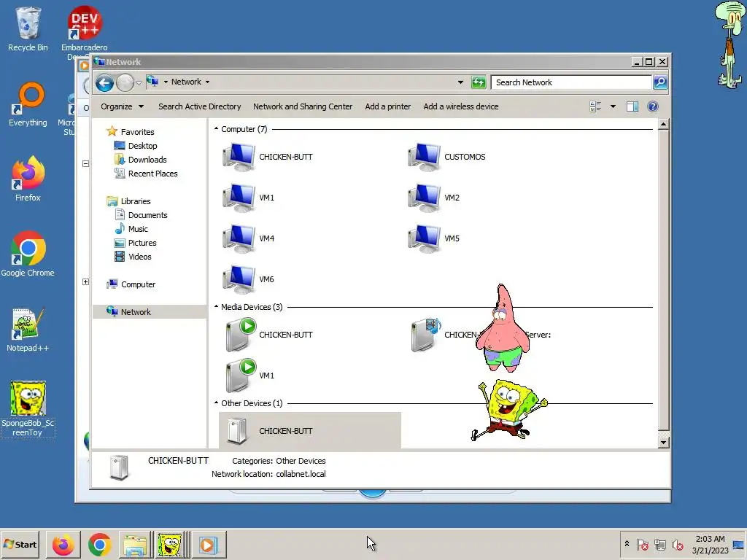Click the Squidward screen toy on desktop
This screenshot has height=560, width=747.
pos(729,44)
